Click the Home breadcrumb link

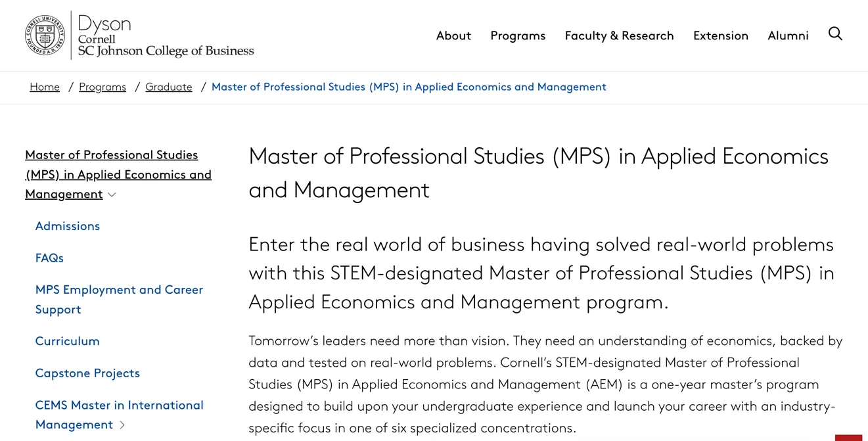pos(45,87)
